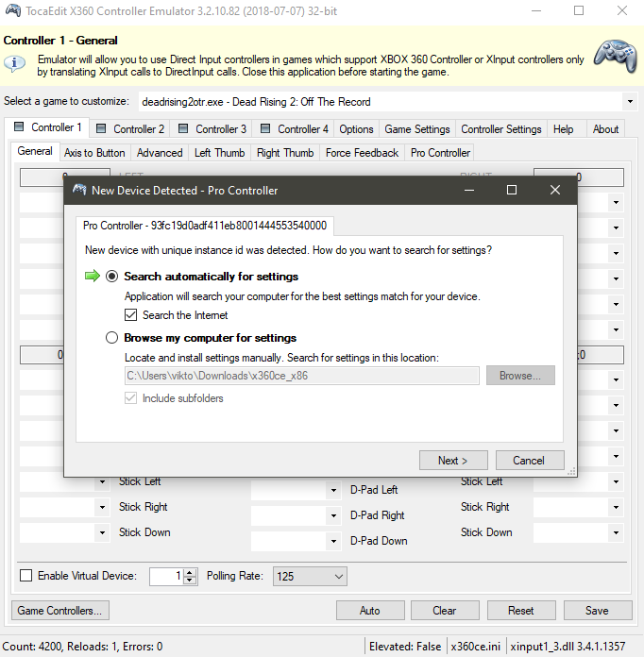Click the Save button
644x657 pixels.
click(x=598, y=610)
